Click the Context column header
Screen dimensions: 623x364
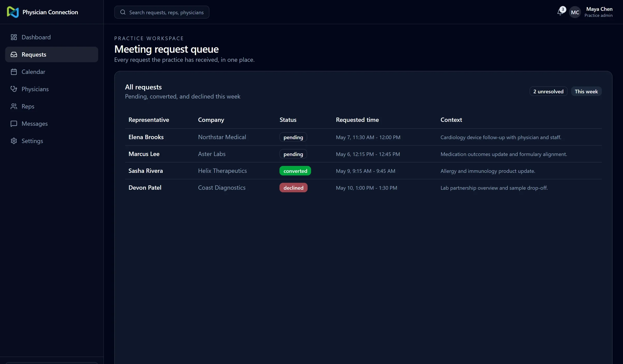click(451, 120)
